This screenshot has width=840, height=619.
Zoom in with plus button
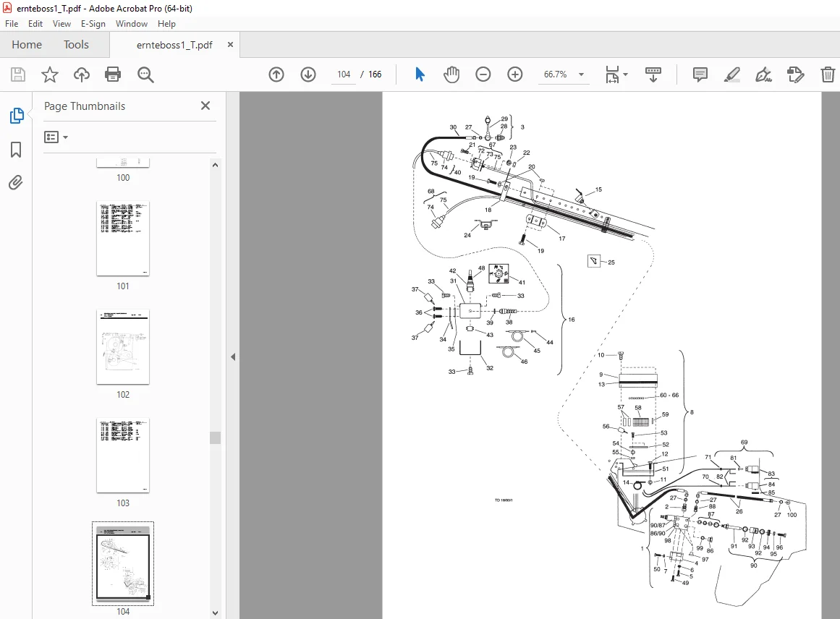[515, 74]
